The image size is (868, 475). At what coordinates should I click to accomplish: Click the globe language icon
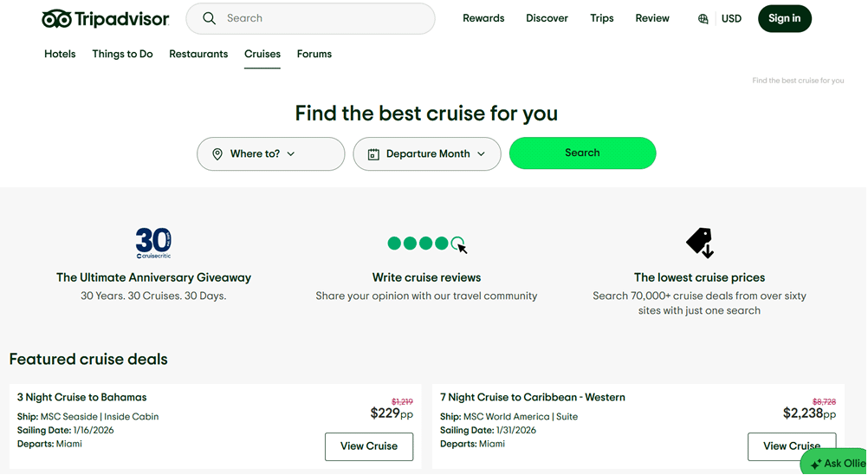pyautogui.click(x=703, y=19)
